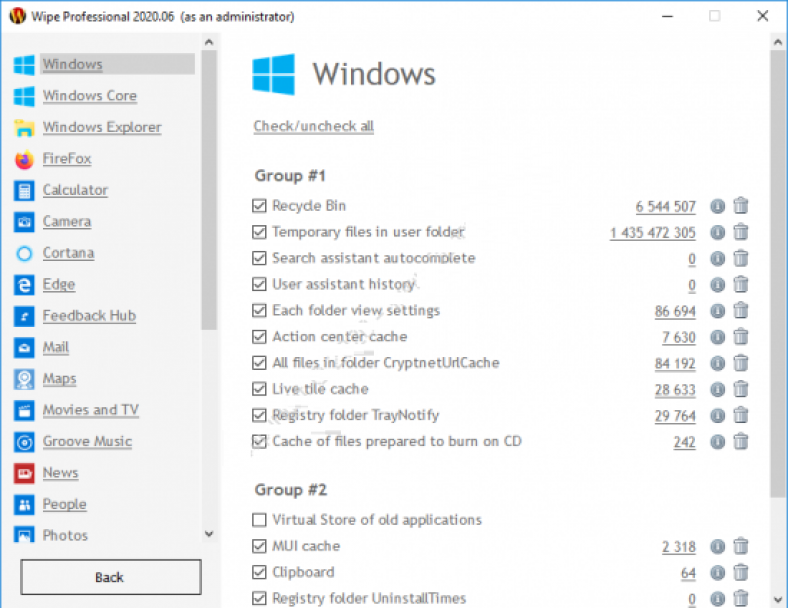The width and height of the screenshot is (788, 608).
Task: Delete Temporary files in user folder via trash icon
Action: (x=741, y=232)
